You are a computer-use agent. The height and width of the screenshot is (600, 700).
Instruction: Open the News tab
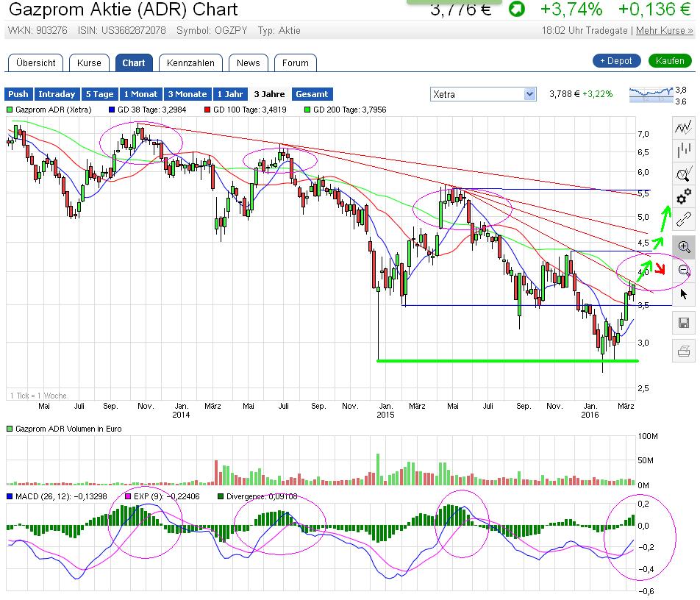pos(249,63)
